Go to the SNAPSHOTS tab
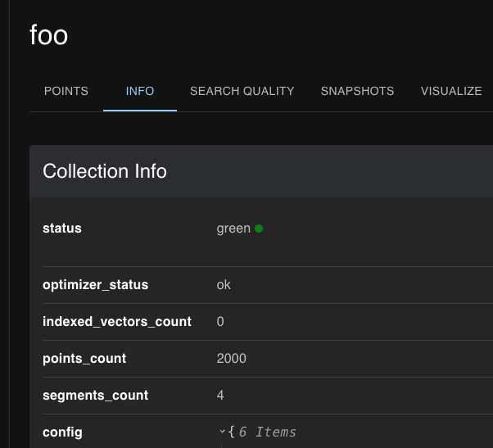This screenshot has height=448, width=493. coord(357,91)
